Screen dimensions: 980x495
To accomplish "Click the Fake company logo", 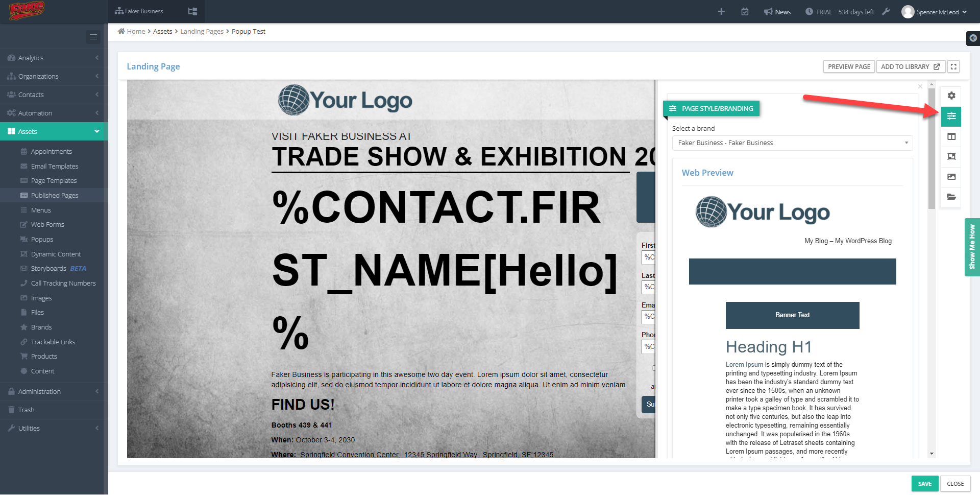I will tap(27, 10).
